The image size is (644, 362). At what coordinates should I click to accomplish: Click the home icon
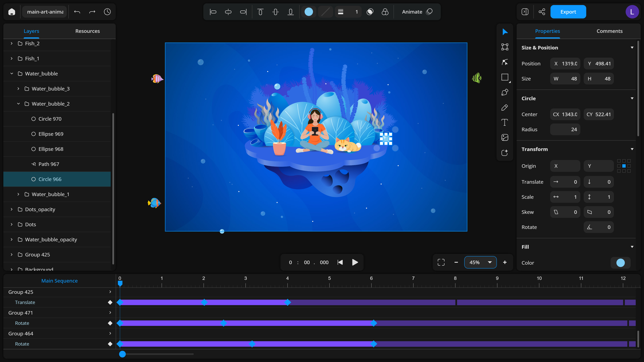(12, 12)
